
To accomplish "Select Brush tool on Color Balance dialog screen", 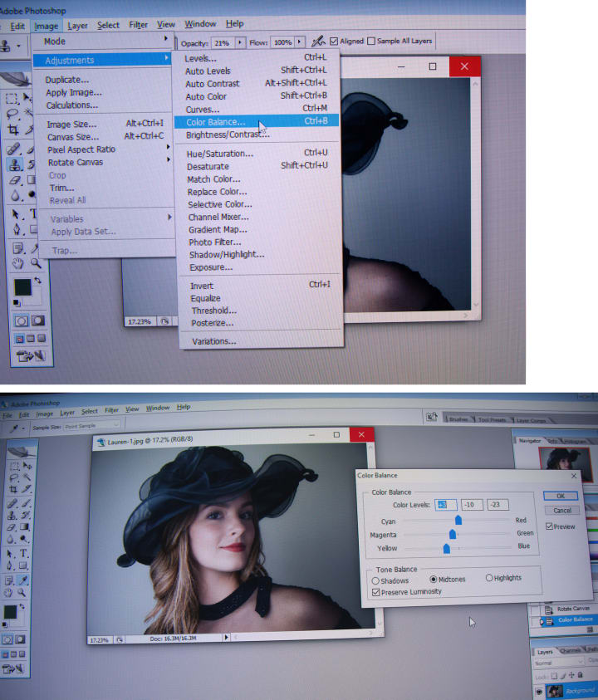I will pos(27,503).
